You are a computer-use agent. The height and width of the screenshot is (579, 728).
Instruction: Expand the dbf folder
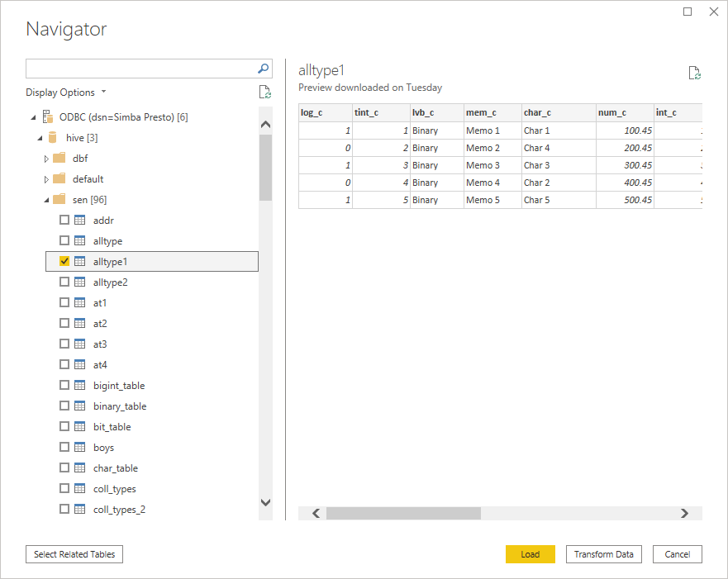pos(46,159)
